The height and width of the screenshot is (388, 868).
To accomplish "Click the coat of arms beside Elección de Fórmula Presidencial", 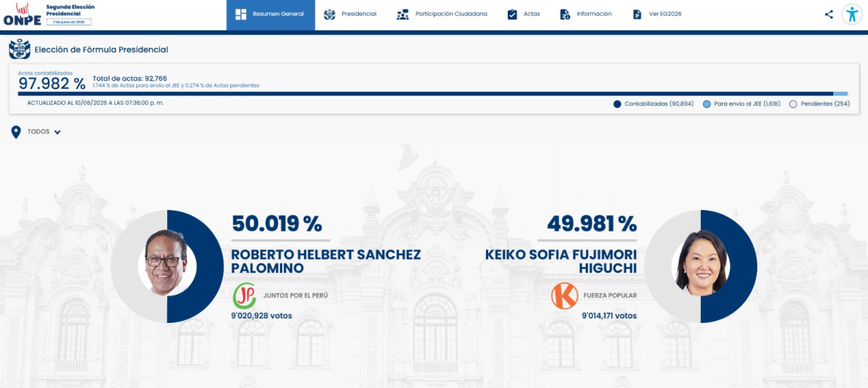I will coord(20,50).
